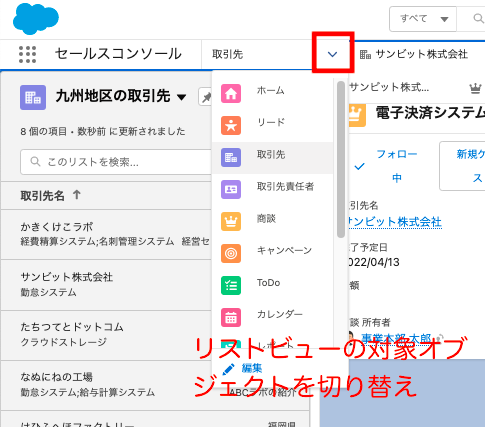The width and height of the screenshot is (485, 427).
Task: Click the 取引先 label in navigation bar
Action: coord(228,54)
